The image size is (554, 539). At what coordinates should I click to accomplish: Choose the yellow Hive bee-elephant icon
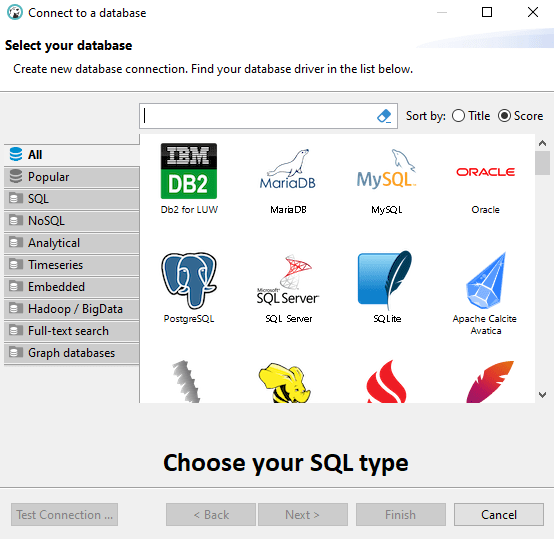point(285,383)
